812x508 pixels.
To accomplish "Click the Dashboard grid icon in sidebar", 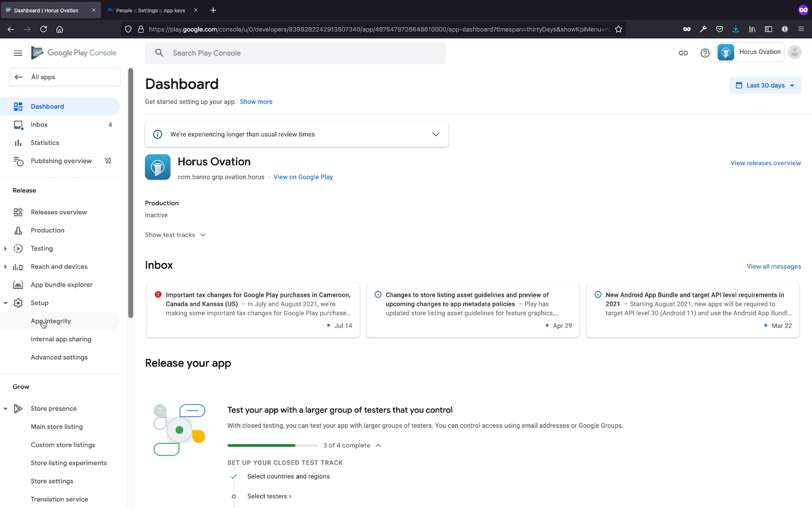I will click(18, 106).
